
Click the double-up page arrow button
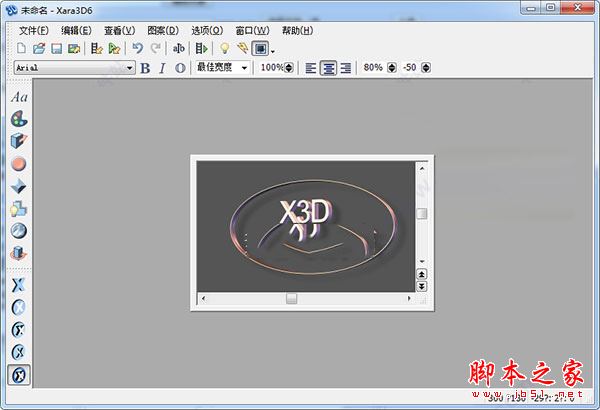tap(422, 274)
